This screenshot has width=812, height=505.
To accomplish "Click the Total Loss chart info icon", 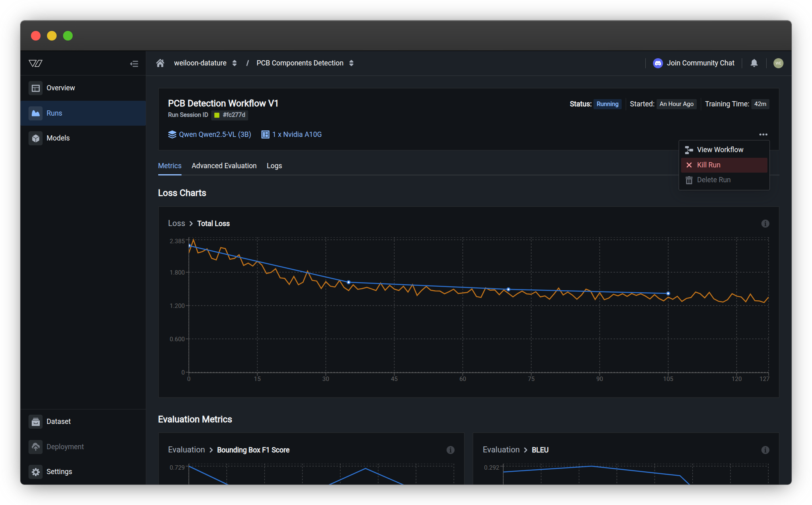I will [x=765, y=224].
